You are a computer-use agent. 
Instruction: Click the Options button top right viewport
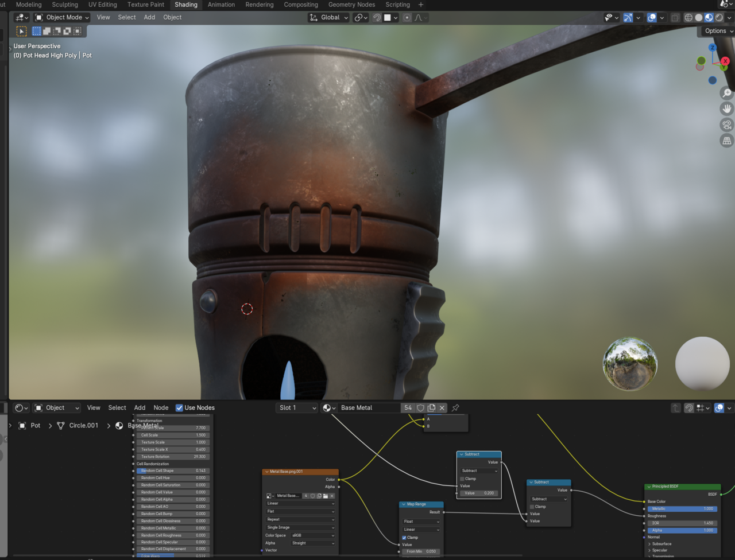pyautogui.click(x=715, y=30)
